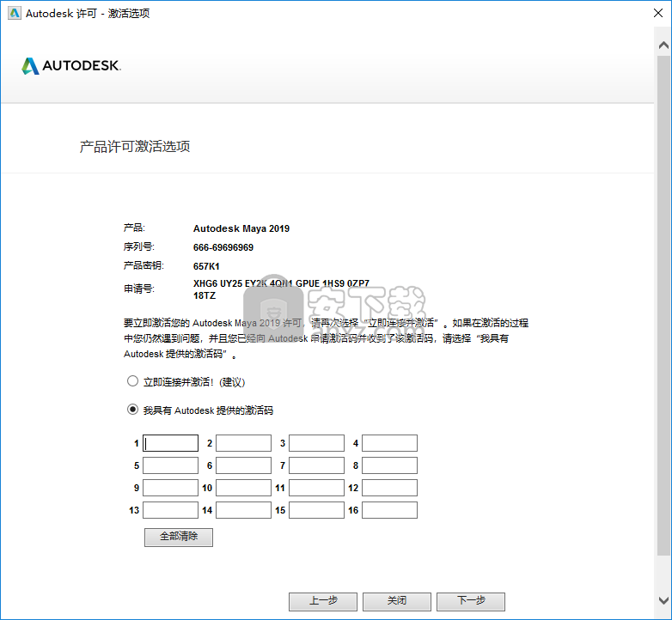Click the serial number 666-69696969
Image resolution: width=672 pixels, height=620 pixels.
point(223,247)
